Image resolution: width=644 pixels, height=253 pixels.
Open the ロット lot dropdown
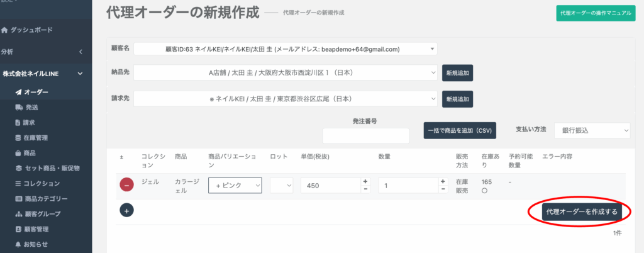[281, 186]
